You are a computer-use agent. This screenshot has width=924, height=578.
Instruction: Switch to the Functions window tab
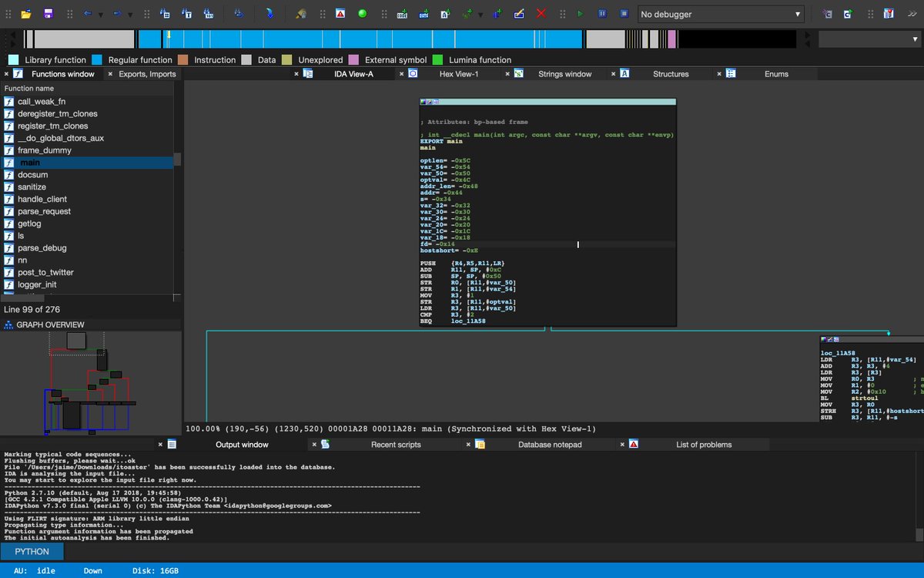coord(62,74)
